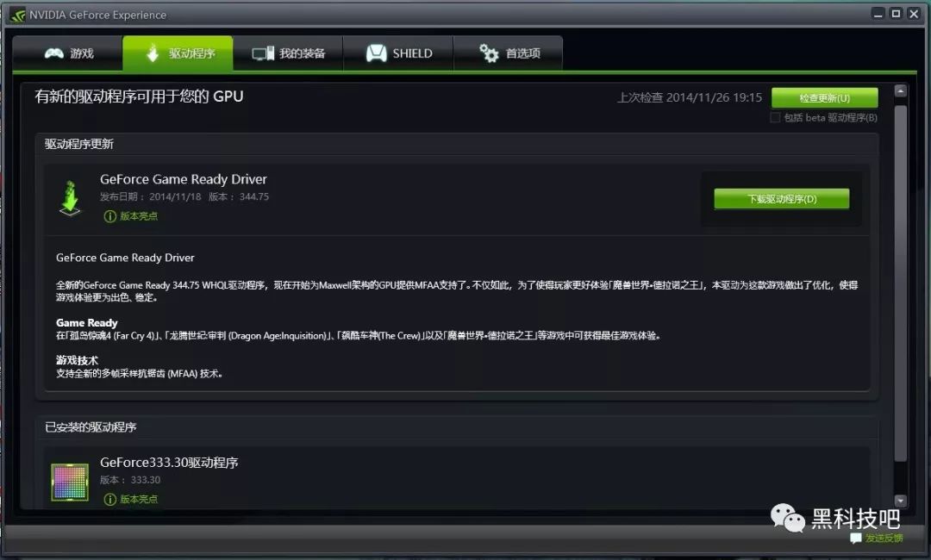931x560 pixels.
Task: Click the NVIDIA logo in title bar
Action: (17, 15)
